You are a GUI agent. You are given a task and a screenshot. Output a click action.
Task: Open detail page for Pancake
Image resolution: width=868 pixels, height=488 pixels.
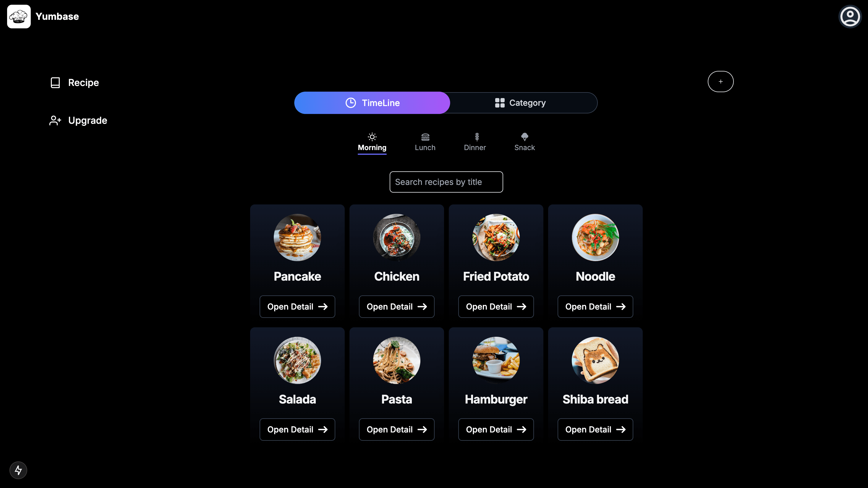[297, 306]
